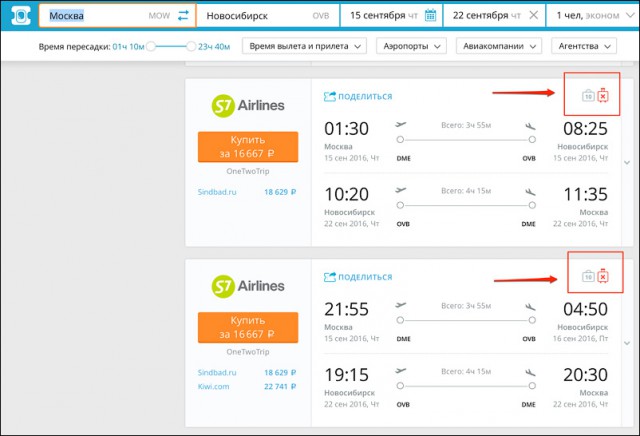
Task: Click red no-baggage icon on first ticket
Action: pyautogui.click(x=603, y=95)
